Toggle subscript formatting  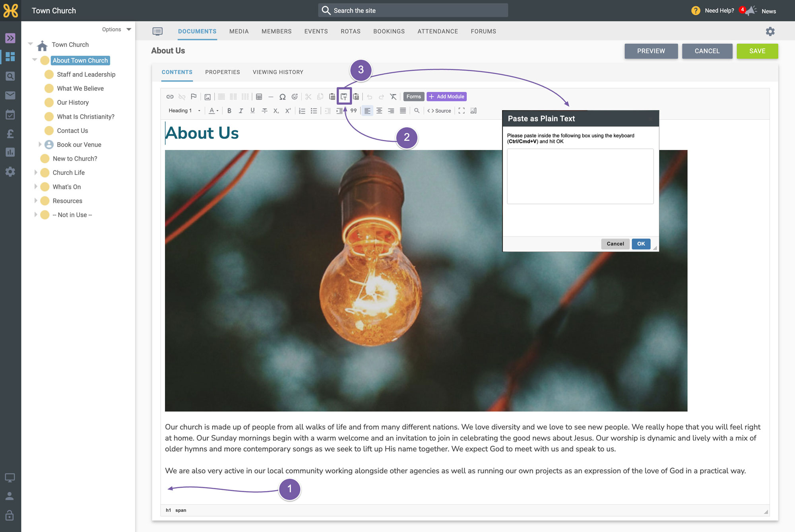tap(276, 111)
